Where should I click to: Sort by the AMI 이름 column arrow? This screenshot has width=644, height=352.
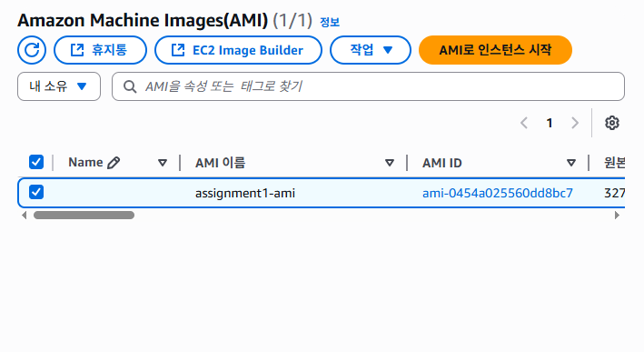click(390, 163)
